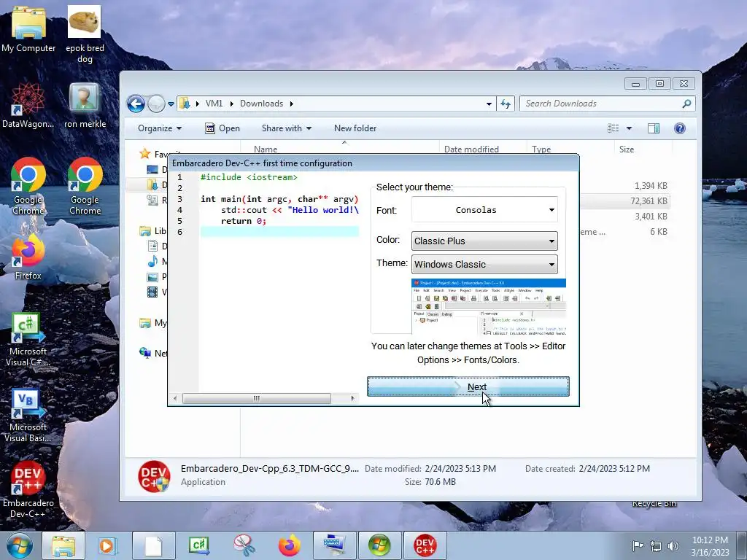747x560 pixels.
Task: Click Open in the Explorer toolbar
Action: tap(222, 128)
